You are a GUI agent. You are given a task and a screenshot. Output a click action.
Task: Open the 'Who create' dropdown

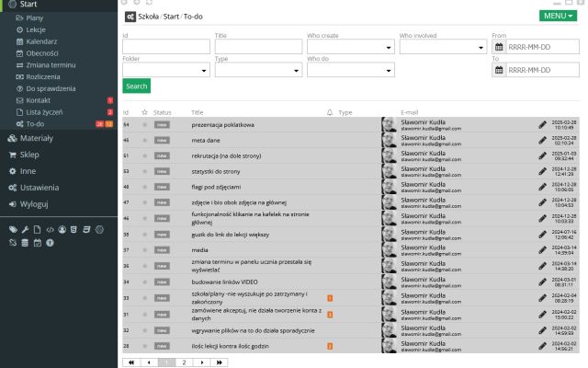(x=349, y=47)
